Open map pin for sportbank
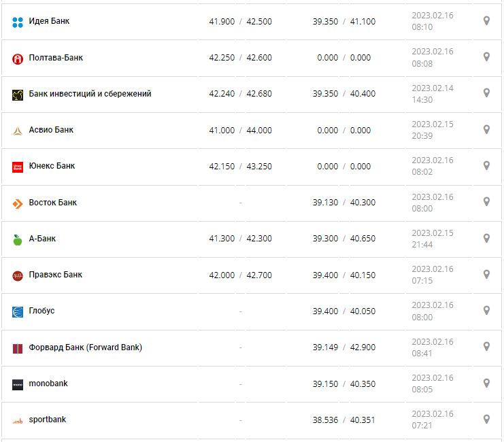 pos(486,419)
